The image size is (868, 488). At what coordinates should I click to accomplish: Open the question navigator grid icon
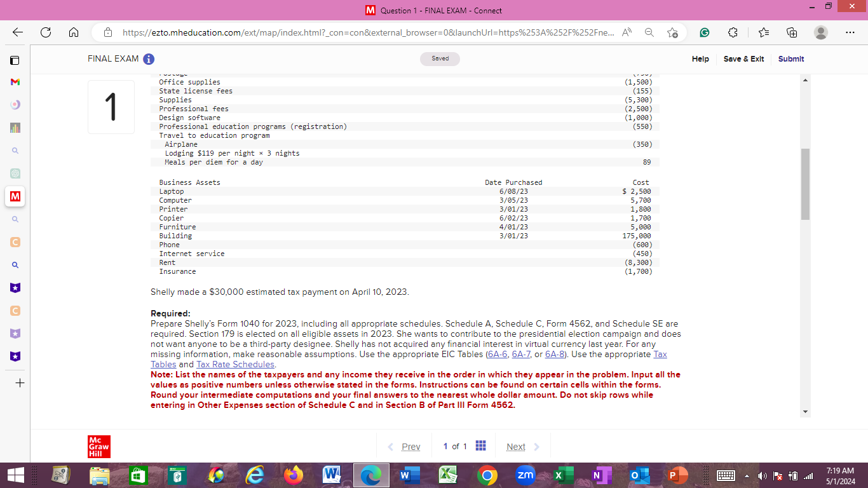[x=480, y=445]
